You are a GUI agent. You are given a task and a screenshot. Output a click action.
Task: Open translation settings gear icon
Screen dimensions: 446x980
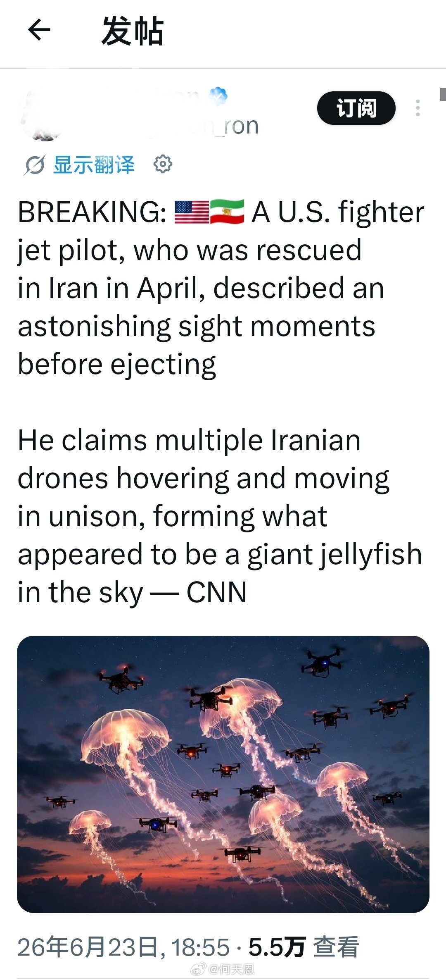163,164
